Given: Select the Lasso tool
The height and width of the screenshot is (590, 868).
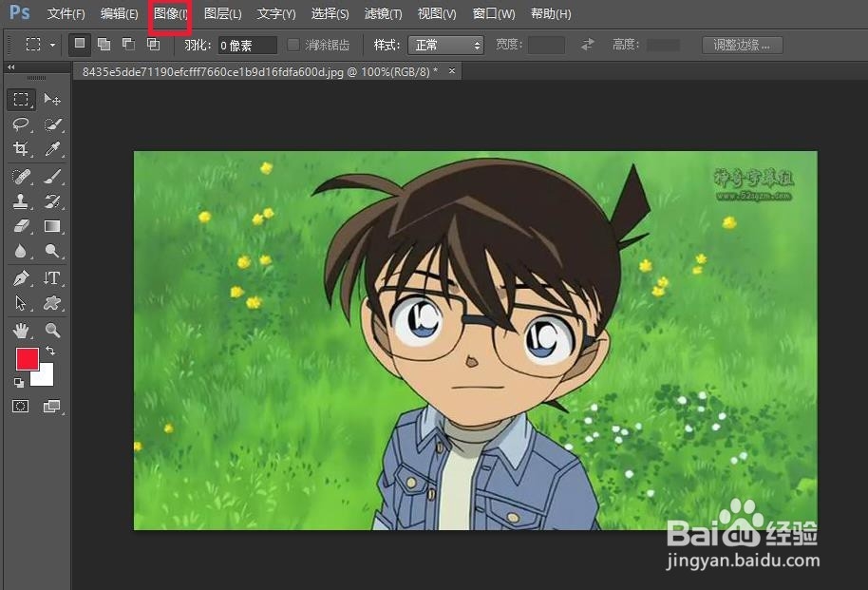Looking at the screenshot, I should (21, 124).
